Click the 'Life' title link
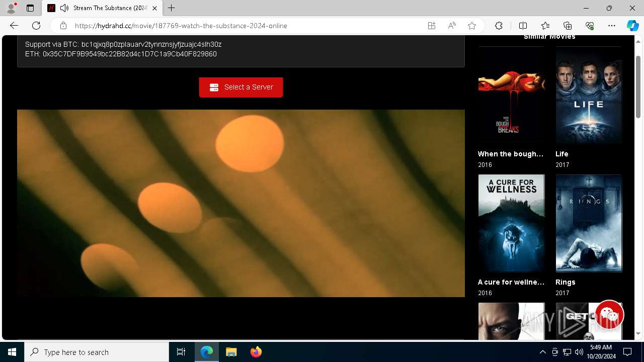 coord(562,154)
